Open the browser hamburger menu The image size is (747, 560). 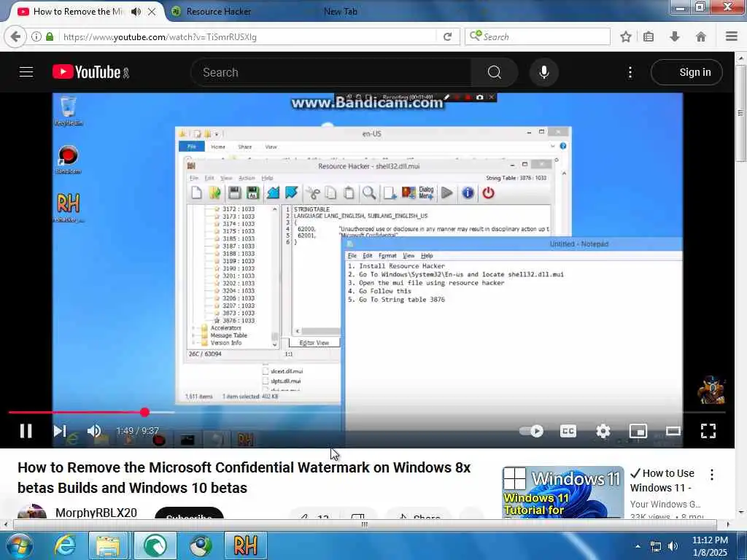[x=732, y=36]
